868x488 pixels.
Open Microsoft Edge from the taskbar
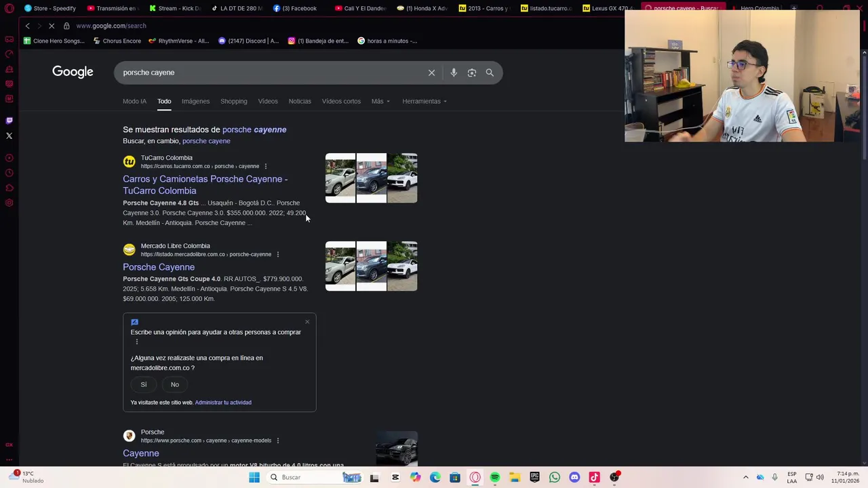(x=435, y=477)
